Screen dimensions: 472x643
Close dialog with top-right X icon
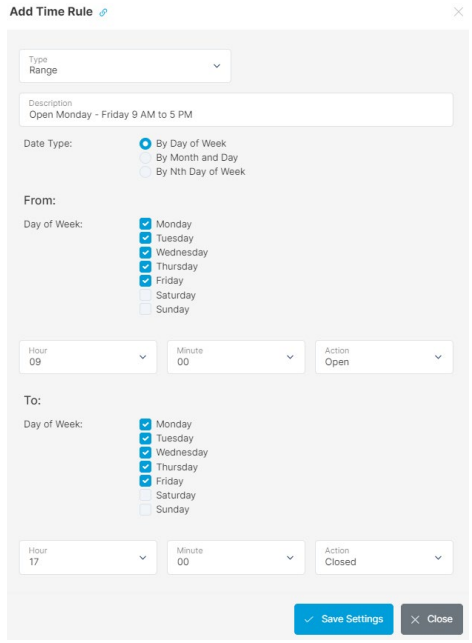click(458, 12)
